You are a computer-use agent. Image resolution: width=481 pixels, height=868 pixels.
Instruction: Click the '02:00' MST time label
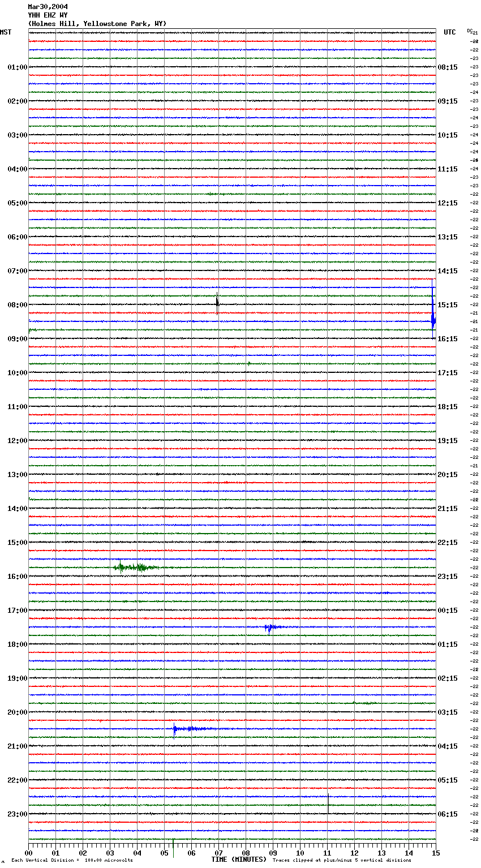18,101
